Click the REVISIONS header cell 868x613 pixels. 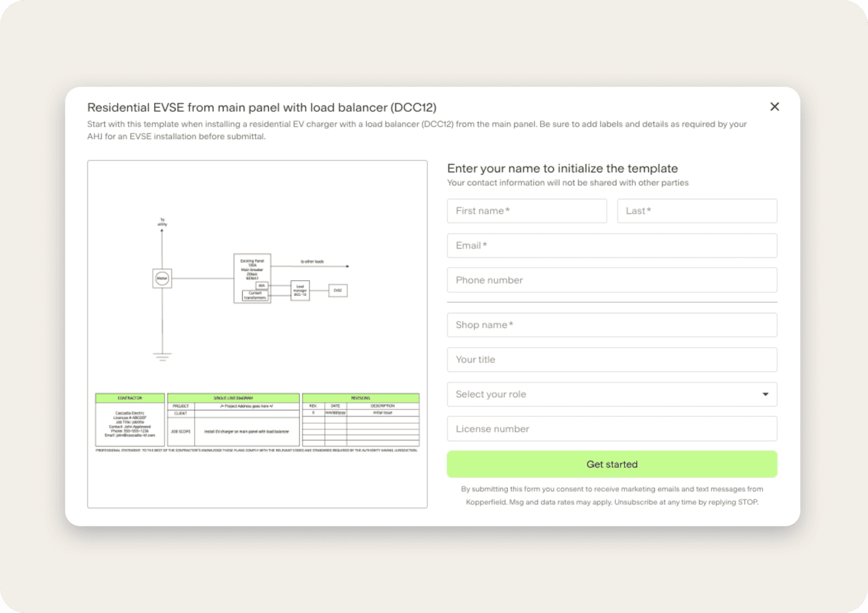(x=361, y=398)
